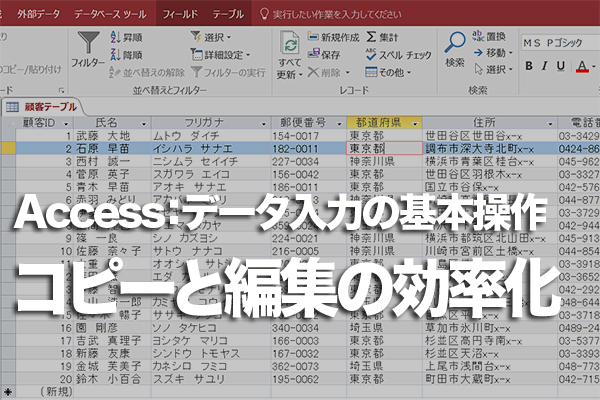
Task: Click the cell スガワラ エイコ
Action: [x=211, y=174]
